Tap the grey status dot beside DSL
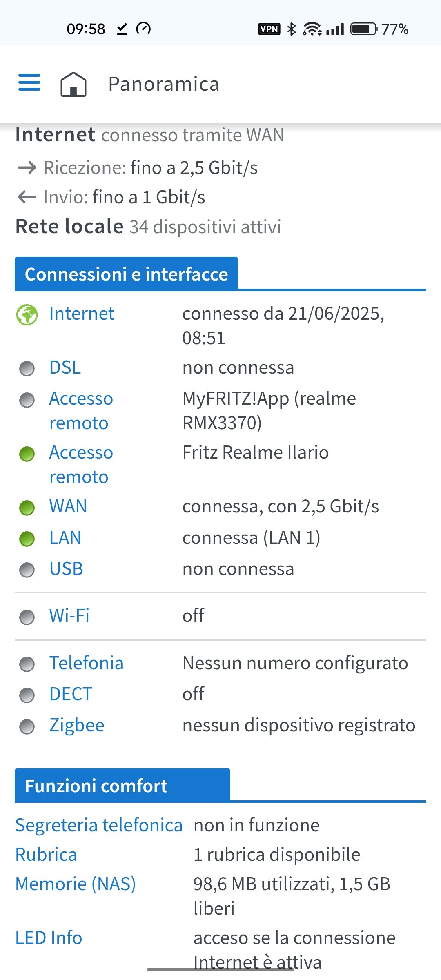This screenshot has height=980, width=441. point(27,369)
